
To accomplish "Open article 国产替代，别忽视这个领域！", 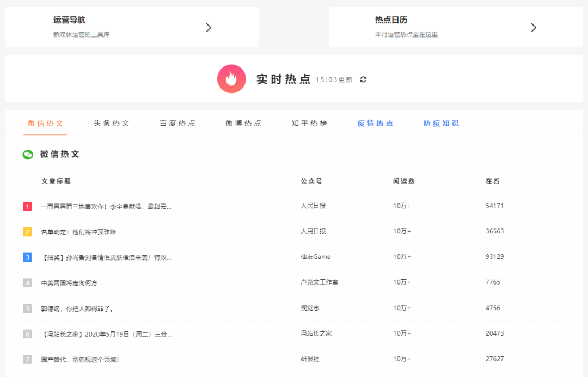I will tap(80, 360).
